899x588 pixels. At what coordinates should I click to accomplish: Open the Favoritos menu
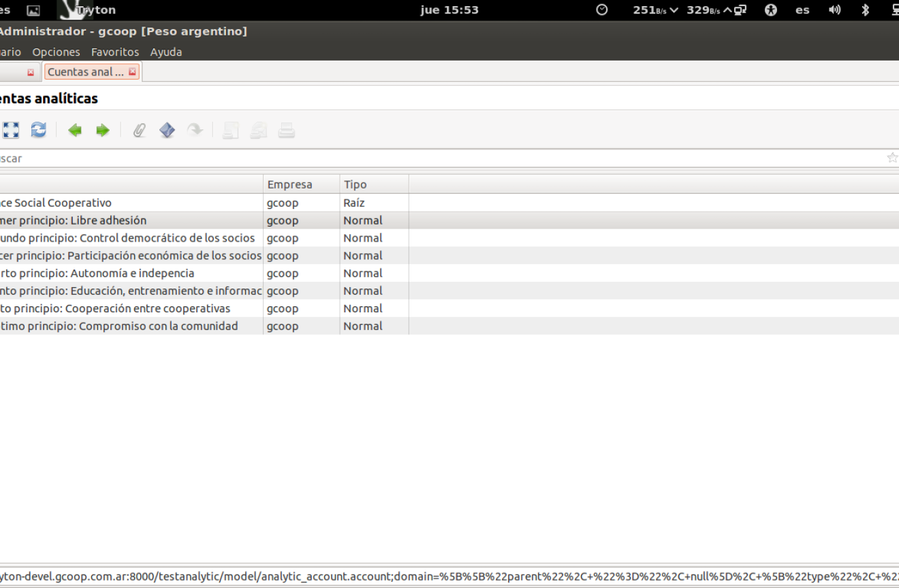coord(114,52)
